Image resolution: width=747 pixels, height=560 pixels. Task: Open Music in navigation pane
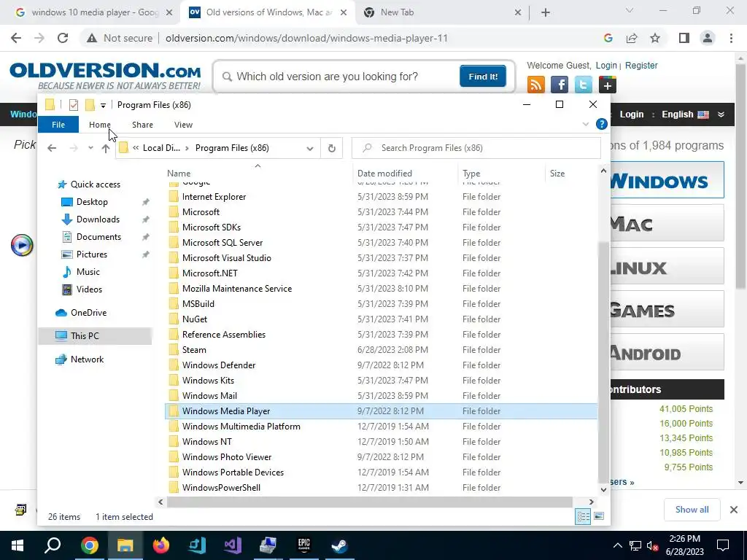(x=88, y=272)
